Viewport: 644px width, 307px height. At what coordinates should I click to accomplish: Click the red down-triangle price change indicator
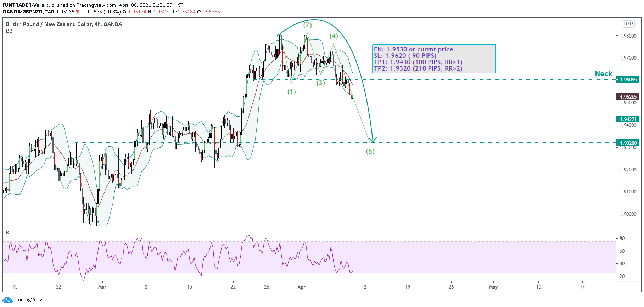tap(77, 12)
